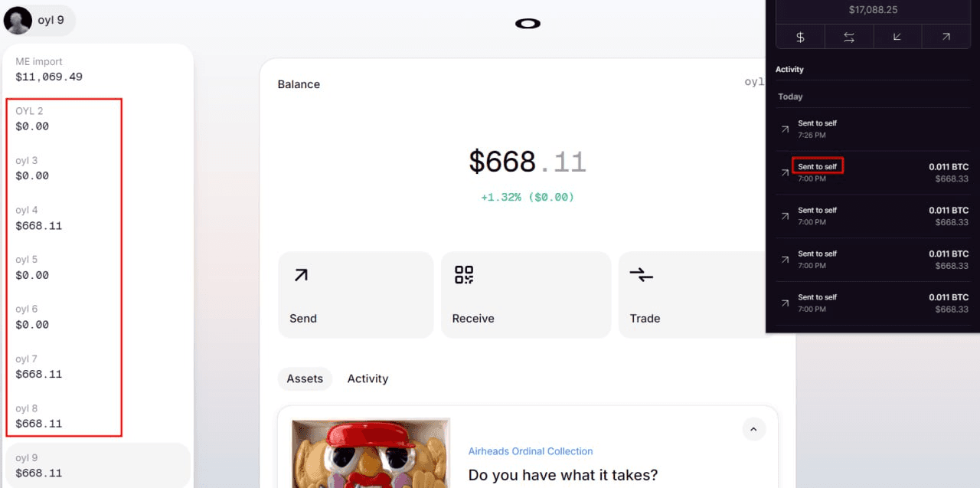
Task: Open the 7:26 PM Sent to self transaction
Action: (873, 129)
